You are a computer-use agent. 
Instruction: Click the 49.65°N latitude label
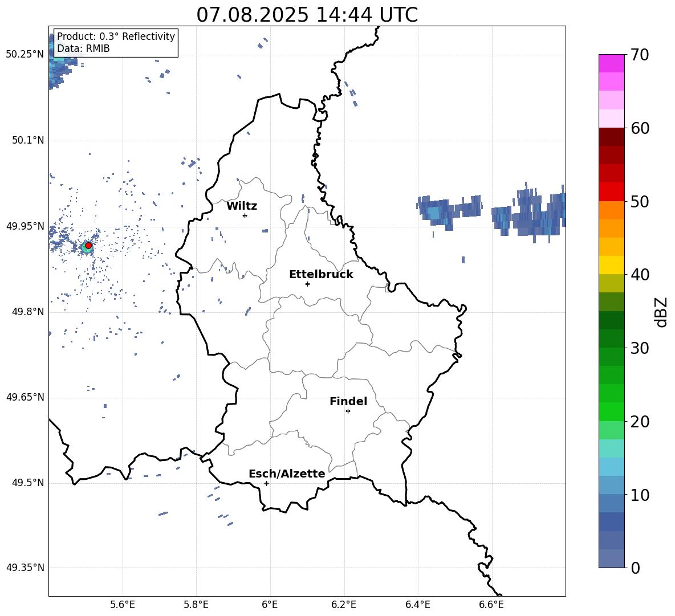pos(25,397)
